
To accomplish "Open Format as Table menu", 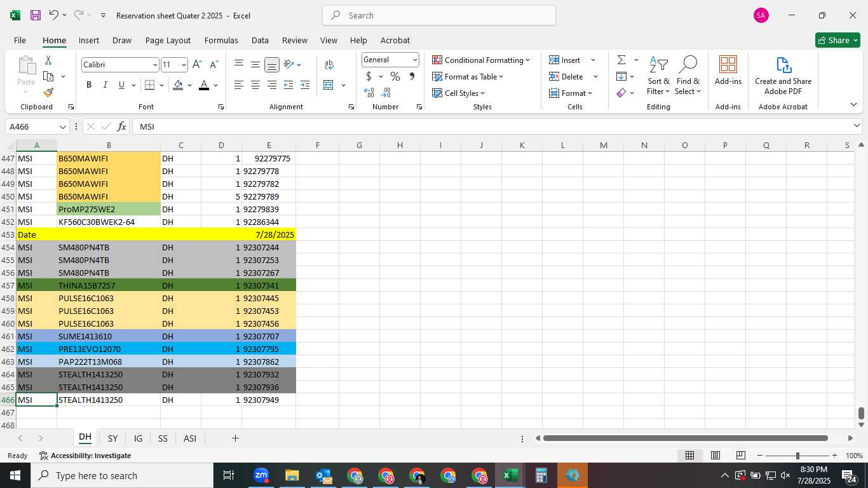I will pyautogui.click(x=468, y=76).
